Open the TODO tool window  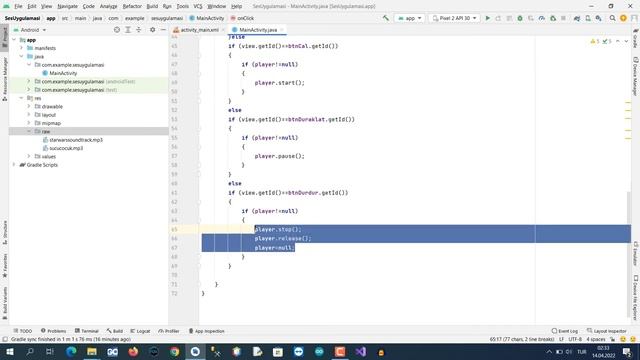click(23, 331)
